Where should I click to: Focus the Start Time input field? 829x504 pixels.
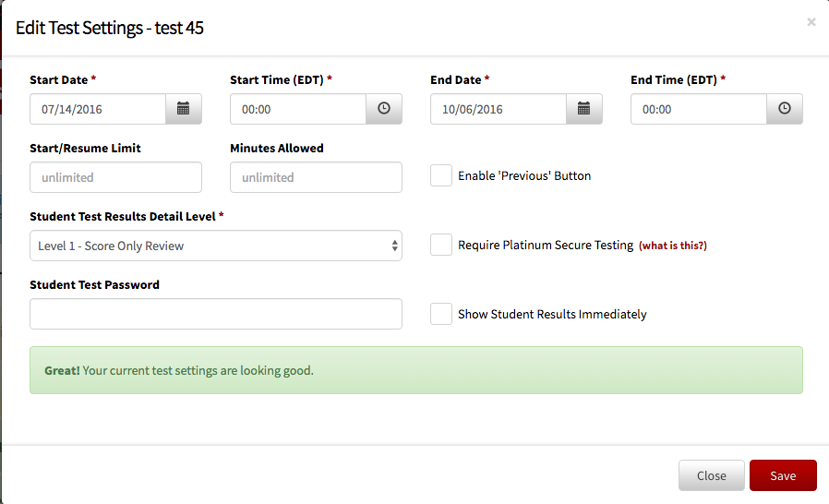point(298,109)
